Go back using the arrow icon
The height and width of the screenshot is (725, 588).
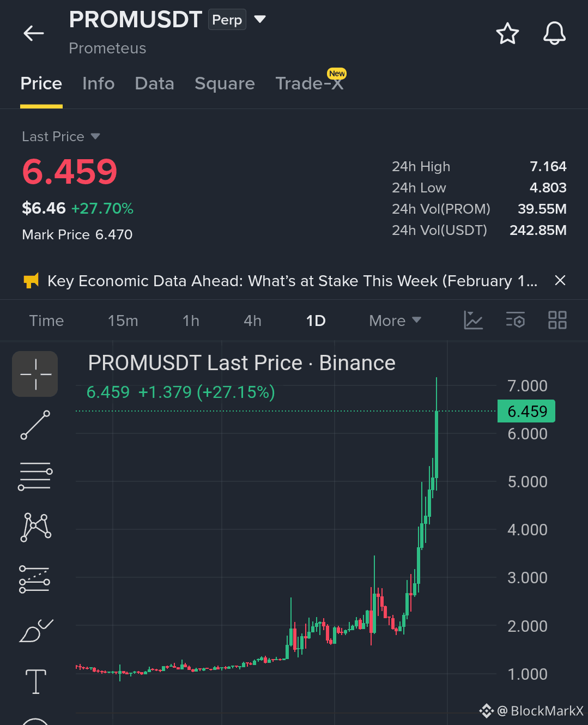point(33,33)
